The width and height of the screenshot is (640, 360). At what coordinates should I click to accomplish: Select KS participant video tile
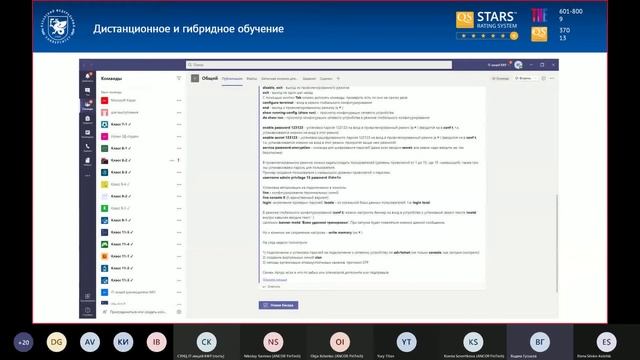coord(473,342)
